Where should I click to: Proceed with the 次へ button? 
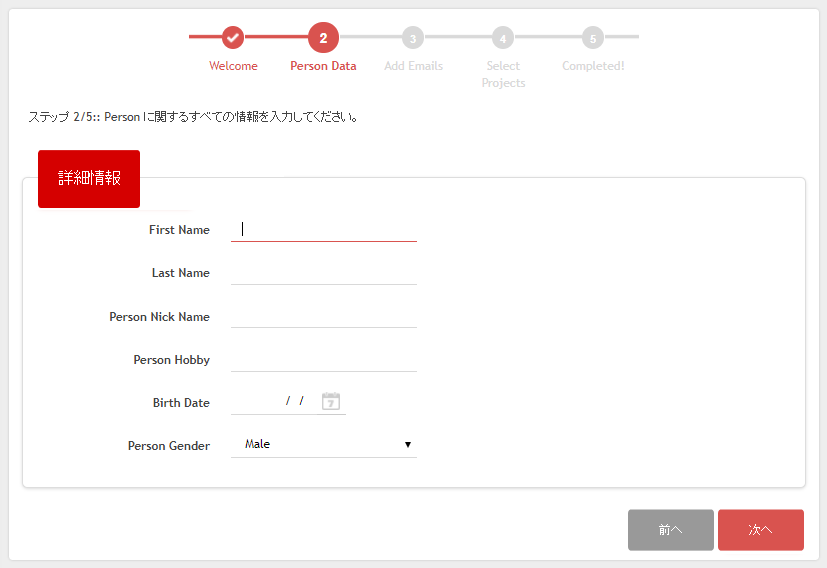point(761,530)
